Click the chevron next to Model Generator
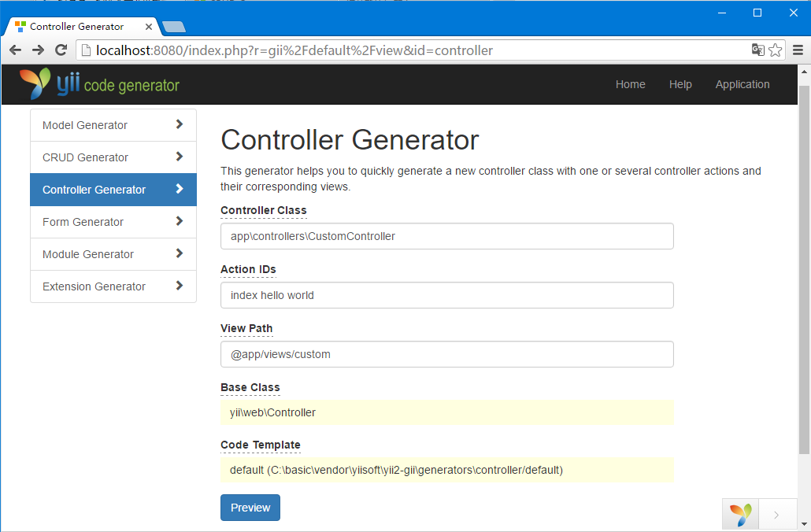 pyautogui.click(x=180, y=124)
